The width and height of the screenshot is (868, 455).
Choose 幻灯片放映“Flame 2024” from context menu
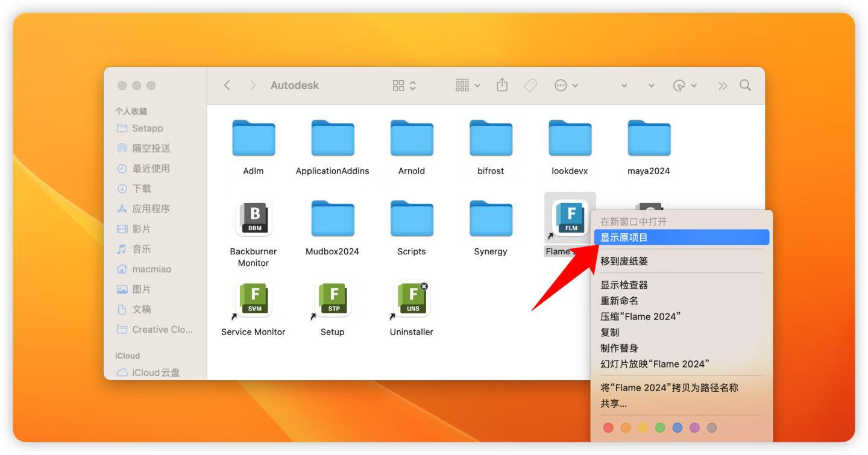(x=682, y=364)
